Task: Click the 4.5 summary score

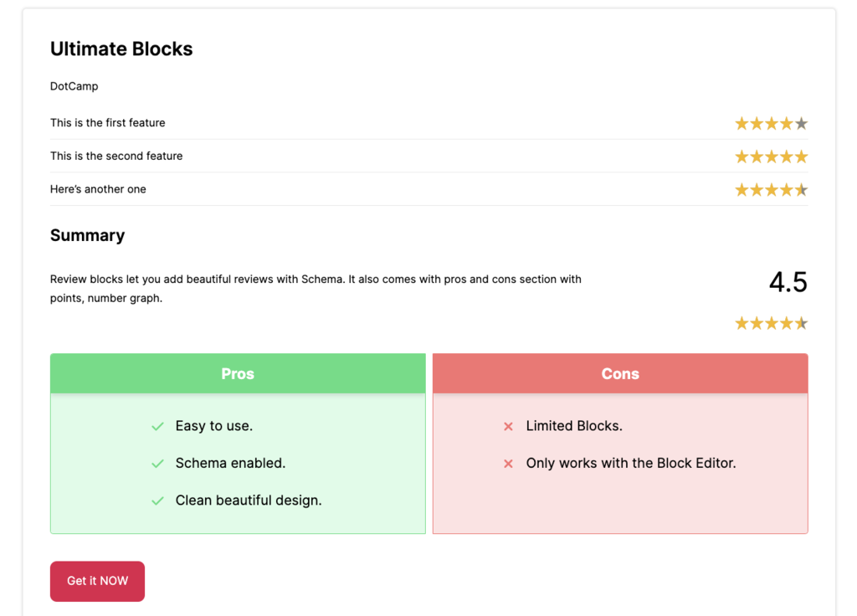Action: [788, 282]
